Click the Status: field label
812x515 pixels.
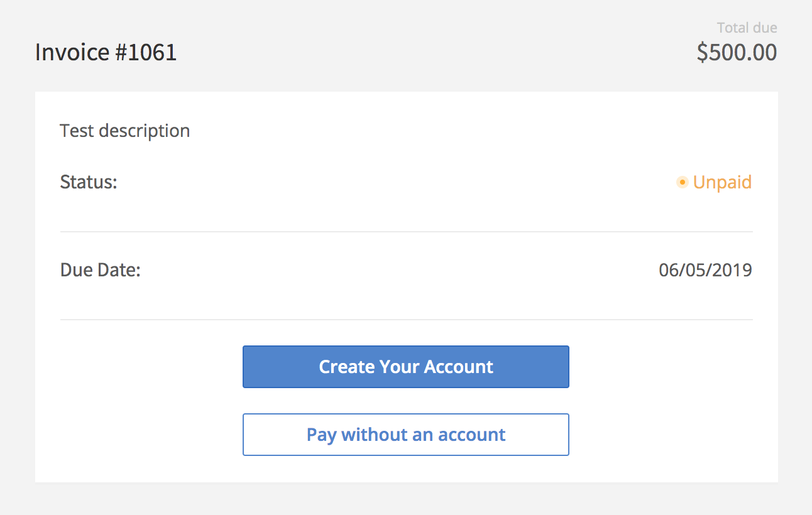(89, 182)
